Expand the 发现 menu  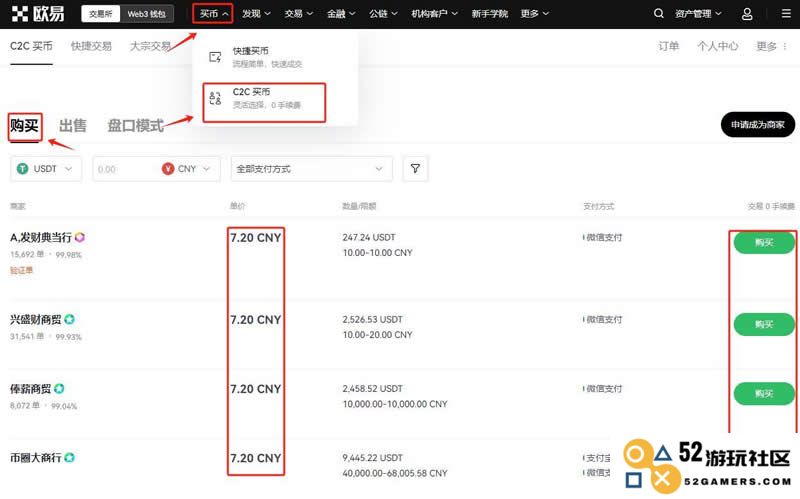tap(256, 14)
